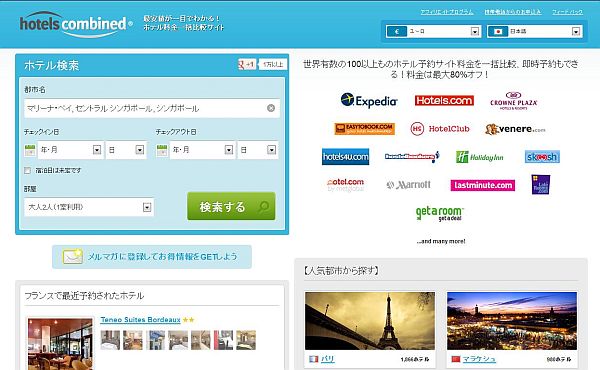This screenshot has width=600, height=370.
Task: Click the HotelClub logo
Action: pos(440,129)
